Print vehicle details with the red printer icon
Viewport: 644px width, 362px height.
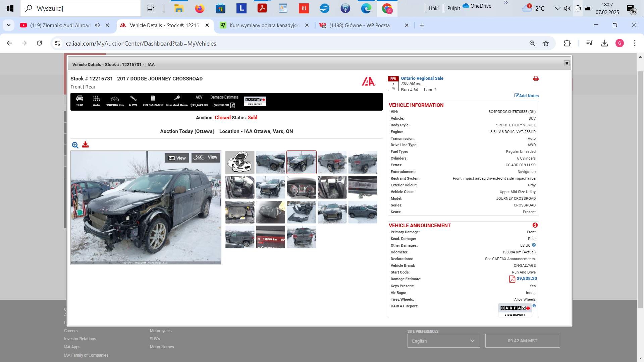tap(536, 78)
